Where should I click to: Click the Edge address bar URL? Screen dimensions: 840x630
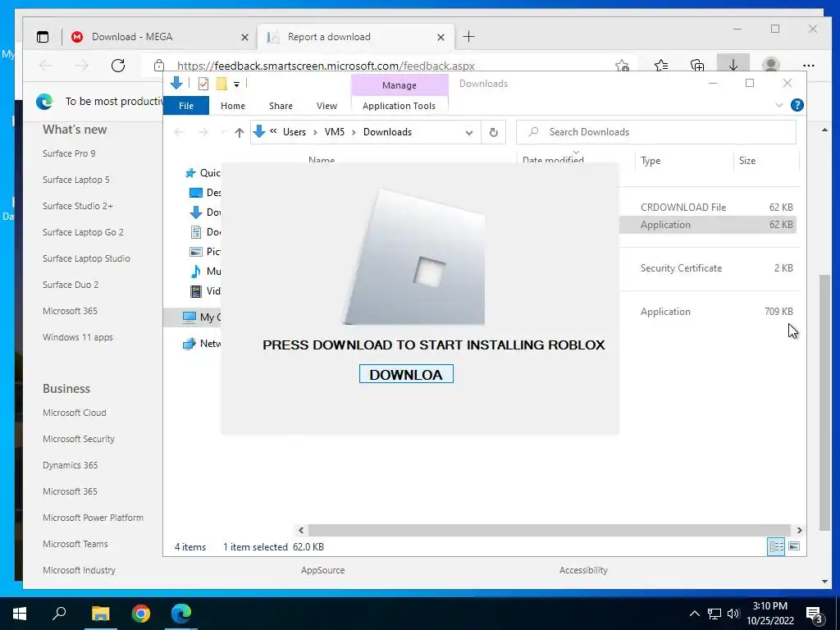pyautogui.click(x=326, y=66)
